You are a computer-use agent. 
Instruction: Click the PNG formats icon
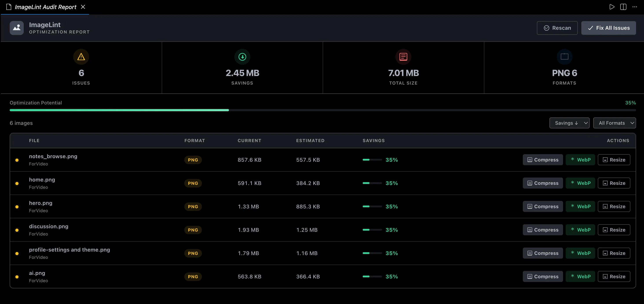(564, 57)
